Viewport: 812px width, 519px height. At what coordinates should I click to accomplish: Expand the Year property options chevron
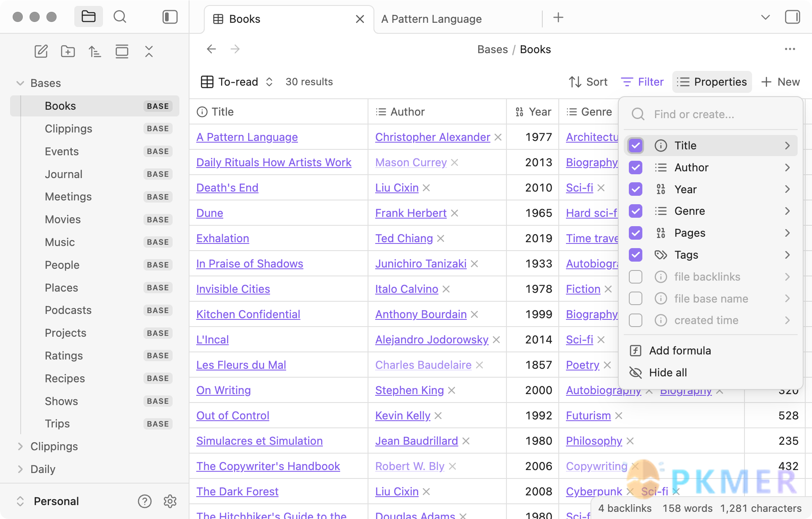(x=787, y=189)
